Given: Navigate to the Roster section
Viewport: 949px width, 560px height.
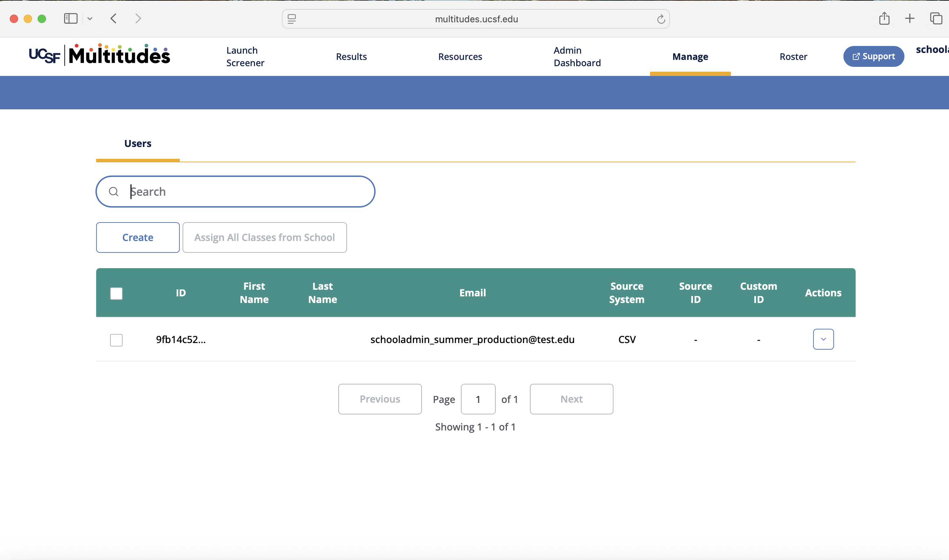Looking at the screenshot, I should point(793,57).
